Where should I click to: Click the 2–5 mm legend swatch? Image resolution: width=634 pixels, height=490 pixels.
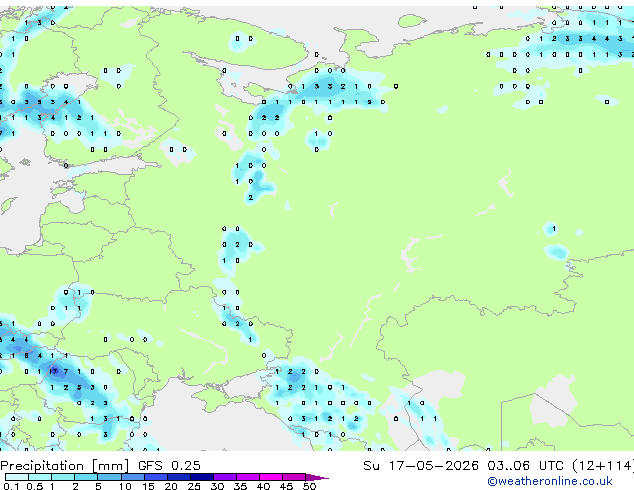click(86, 477)
